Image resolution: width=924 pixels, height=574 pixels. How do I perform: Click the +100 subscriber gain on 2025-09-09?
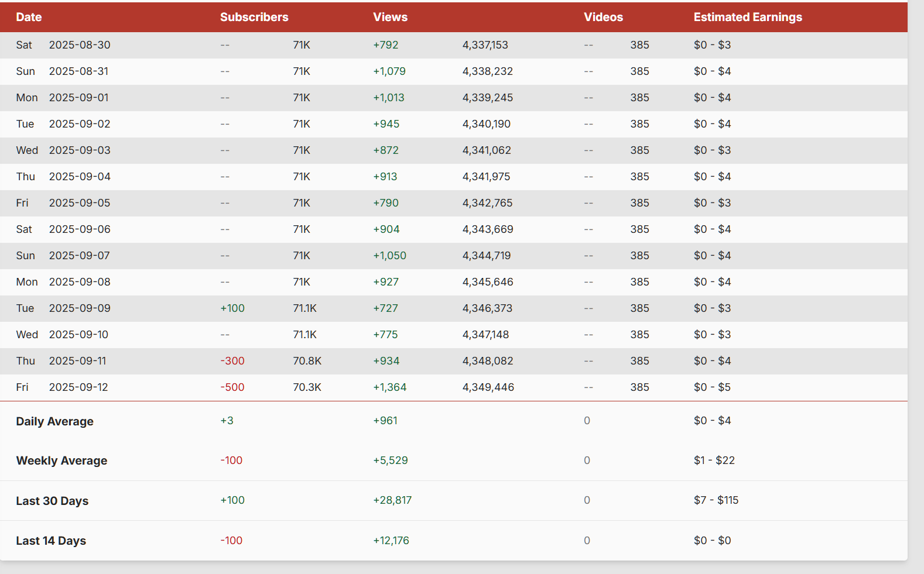(232, 308)
